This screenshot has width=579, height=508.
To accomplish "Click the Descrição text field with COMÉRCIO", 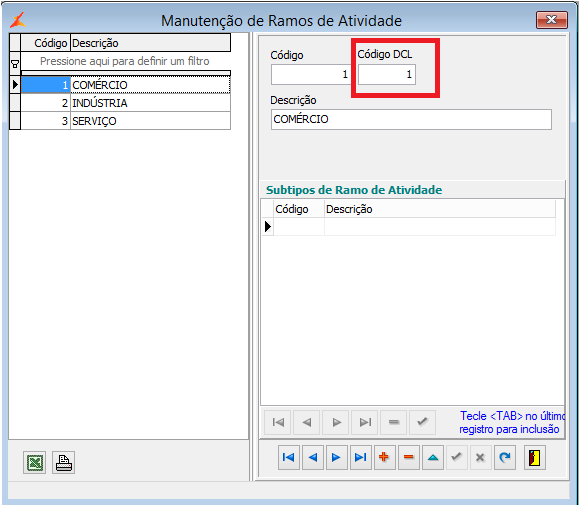I will click(411, 119).
